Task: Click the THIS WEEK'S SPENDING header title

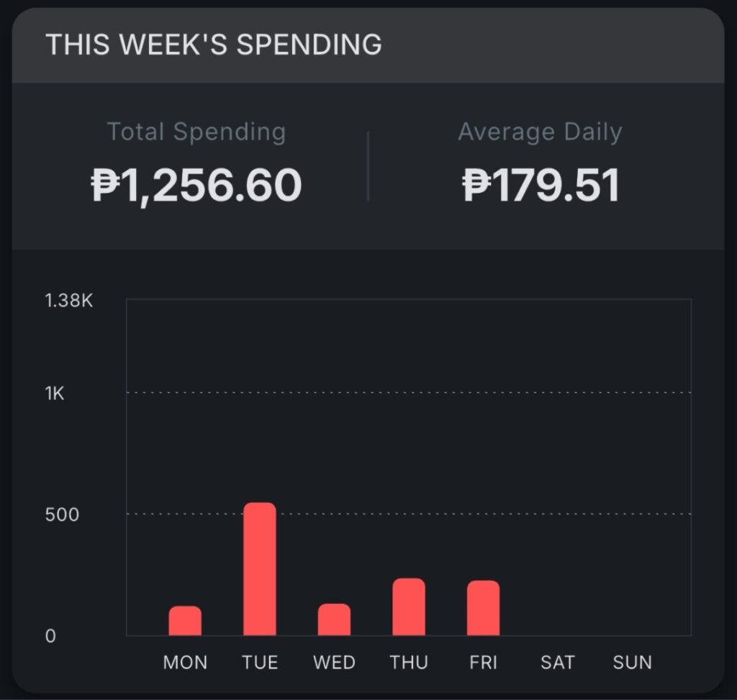Action: pos(214,45)
